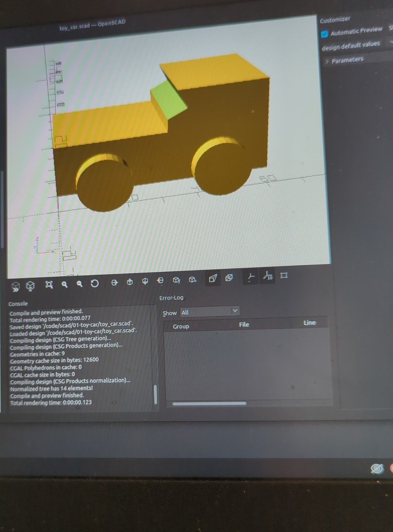Screen dimensions: 393x532
Task: Click 'CGAL Polyhedrons in cache: 0' line
Action: 46,367
